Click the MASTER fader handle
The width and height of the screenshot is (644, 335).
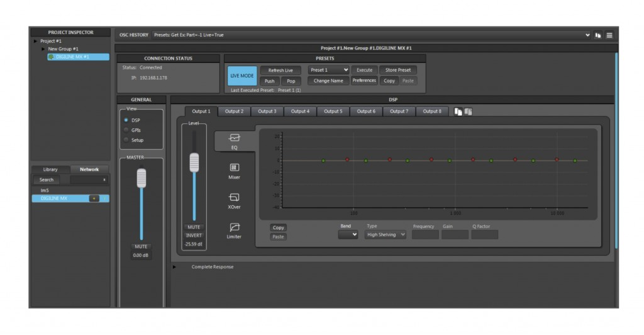coord(142,177)
